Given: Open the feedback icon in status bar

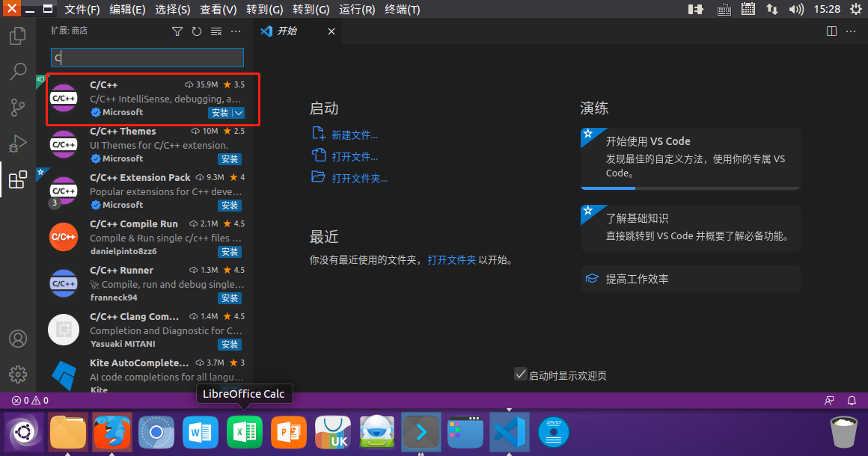Looking at the screenshot, I should [x=829, y=401].
